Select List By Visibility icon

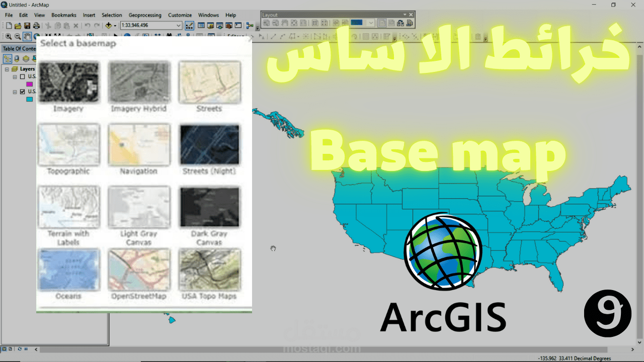pyautogui.click(x=26, y=58)
